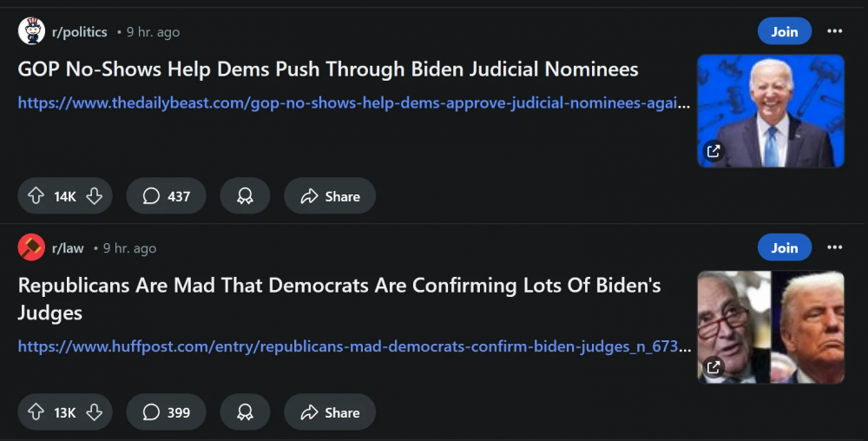Open the r/law post's two-face thumbnail

(771, 326)
